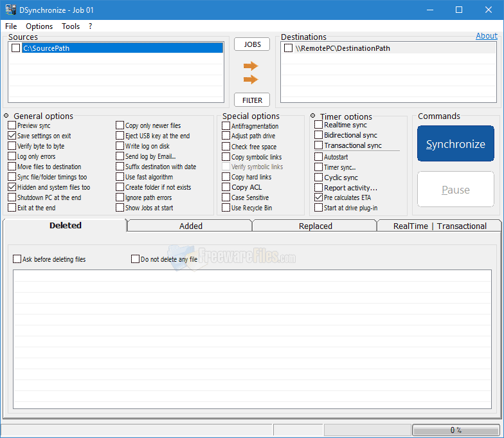Image resolution: width=504 pixels, height=438 pixels.
Task: Select the Deleted tab
Action: [66, 225]
